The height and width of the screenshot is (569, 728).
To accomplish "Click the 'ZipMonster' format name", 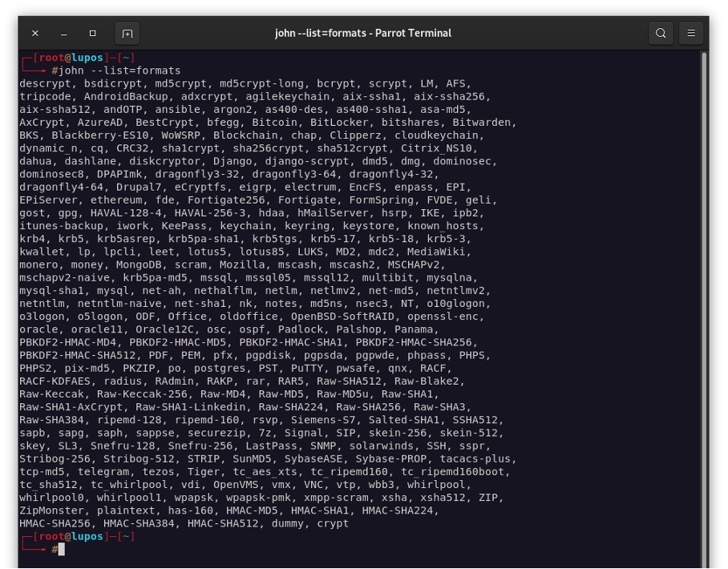I will click(x=51, y=510).
